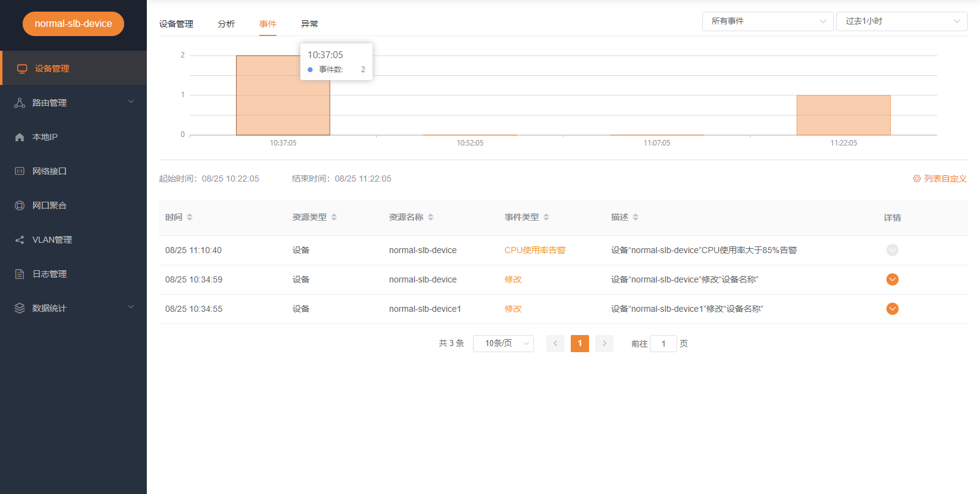Screen dimensions: 980x494
Task: Click the 网络接口 icon in sidebar
Action: [20, 171]
